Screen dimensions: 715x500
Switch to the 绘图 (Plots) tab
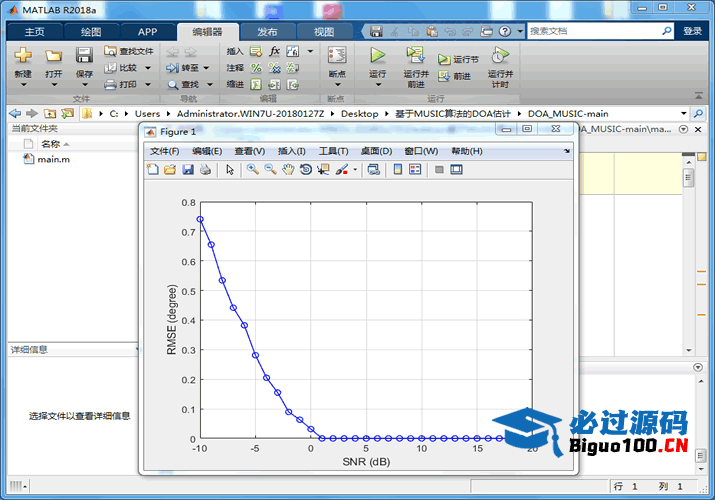(91, 31)
